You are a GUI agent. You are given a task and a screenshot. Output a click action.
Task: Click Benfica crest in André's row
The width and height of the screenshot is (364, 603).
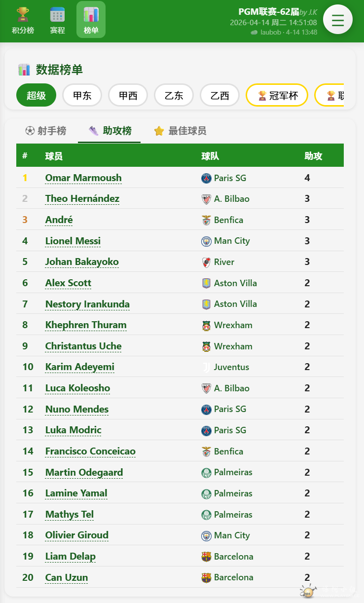coord(206,220)
